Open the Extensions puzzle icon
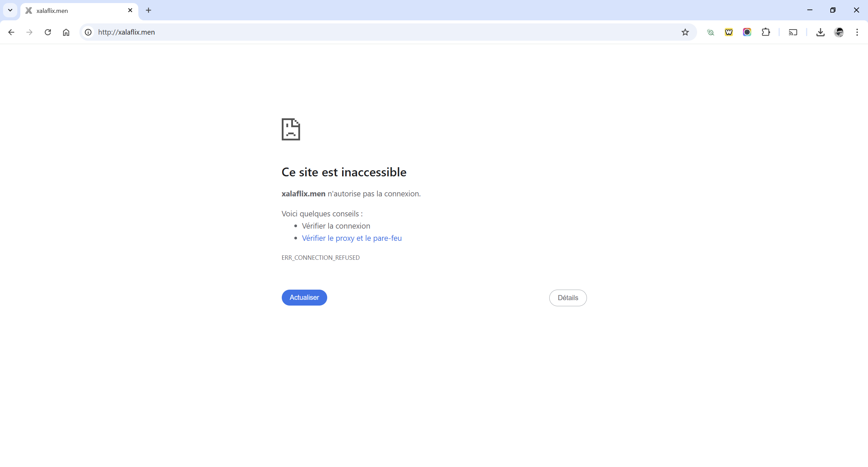 click(x=766, y=32)
